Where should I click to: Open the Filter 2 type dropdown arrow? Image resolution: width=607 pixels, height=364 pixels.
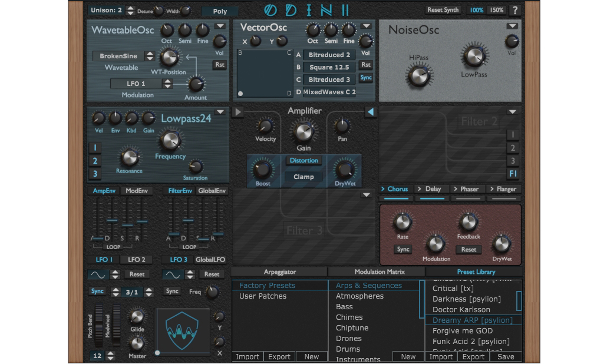pyautogui.click(x=513, y=112)
